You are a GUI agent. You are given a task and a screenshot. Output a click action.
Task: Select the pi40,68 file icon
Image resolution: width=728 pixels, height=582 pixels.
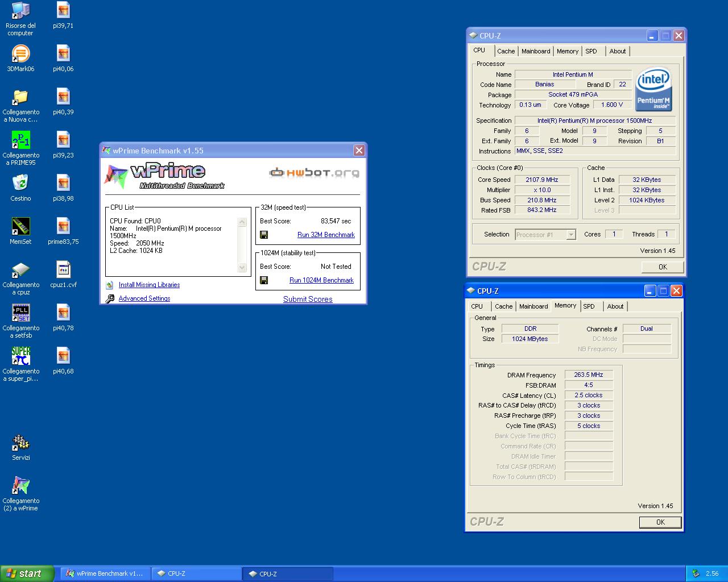point(63,356)
